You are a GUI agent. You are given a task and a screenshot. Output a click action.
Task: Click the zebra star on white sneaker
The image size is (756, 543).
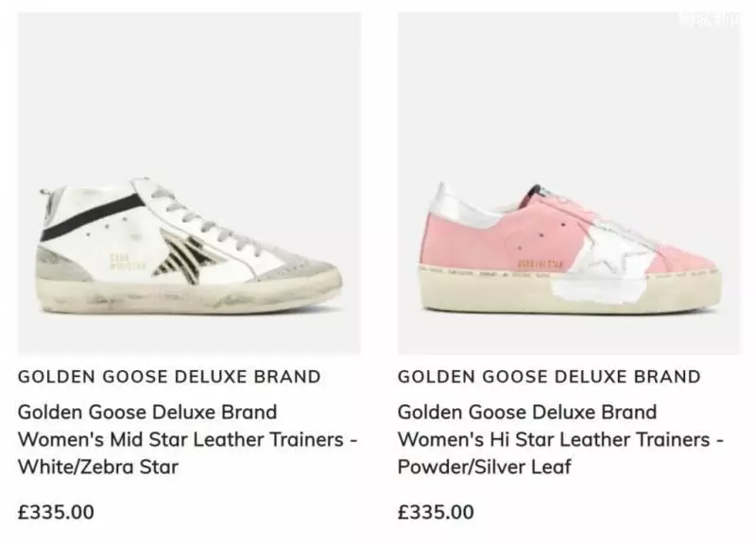pos(187,254)
